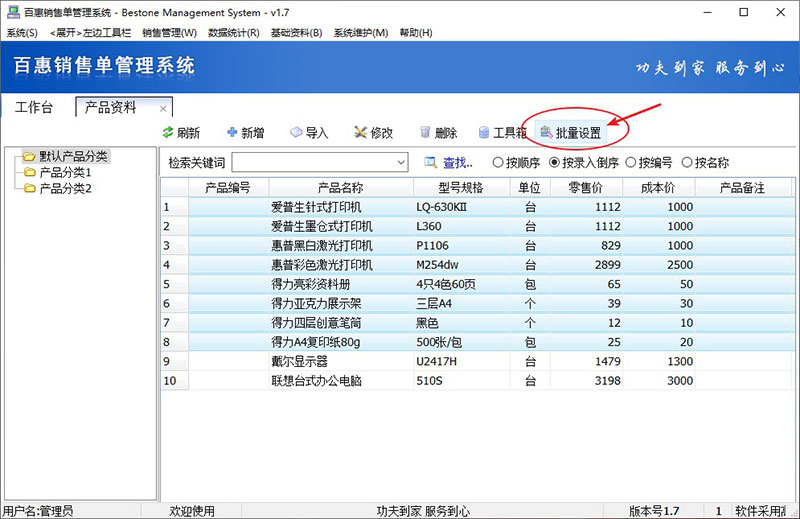Screen dimensions: 800x519
Task: Open the 系统(S) menu
Action: point(22,33)
